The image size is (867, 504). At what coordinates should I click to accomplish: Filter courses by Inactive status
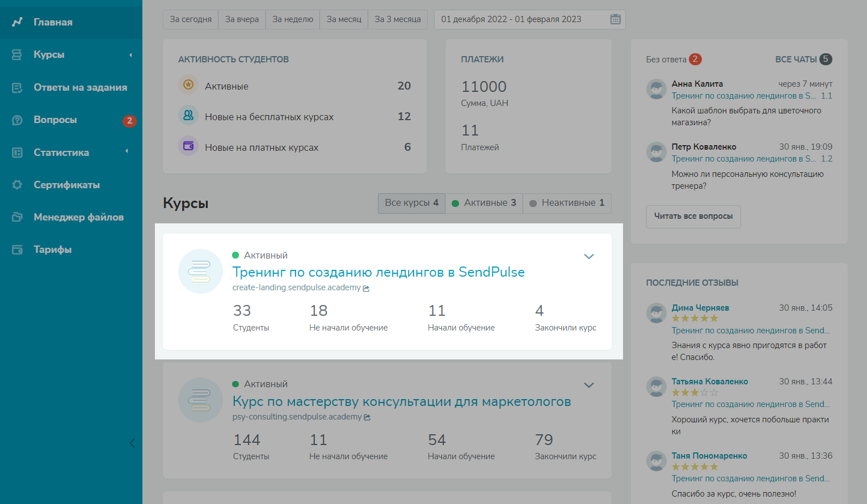567,203
